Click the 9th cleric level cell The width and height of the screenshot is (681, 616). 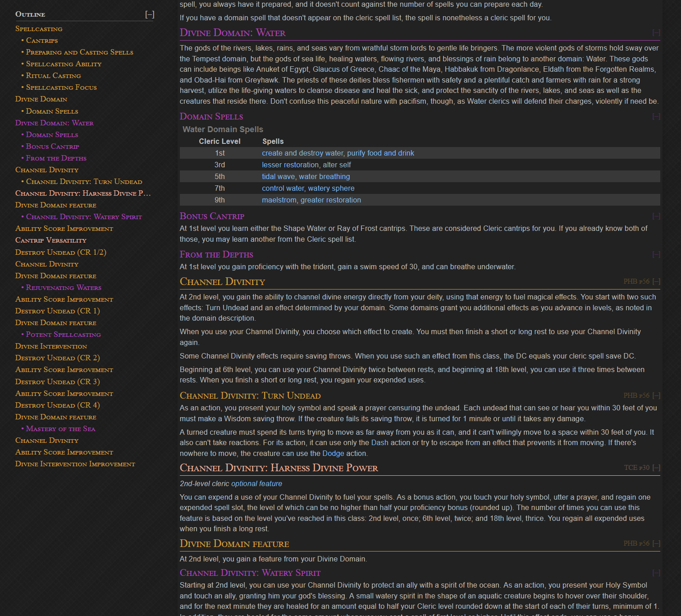(219, 200)
